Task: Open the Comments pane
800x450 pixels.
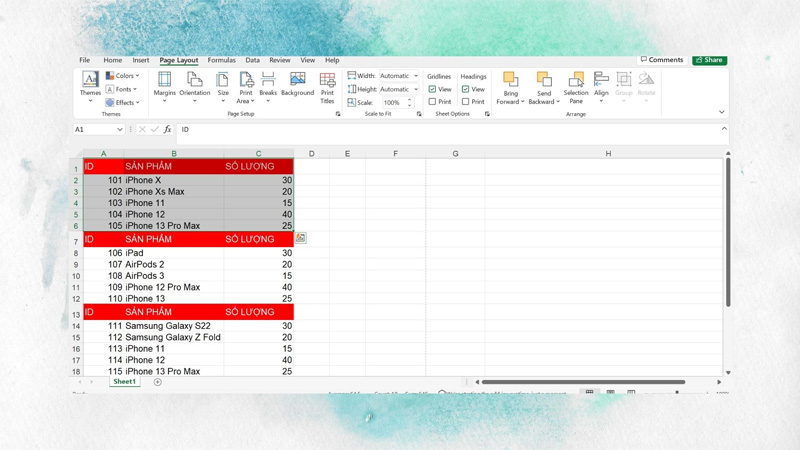Action: click(662, 60)
